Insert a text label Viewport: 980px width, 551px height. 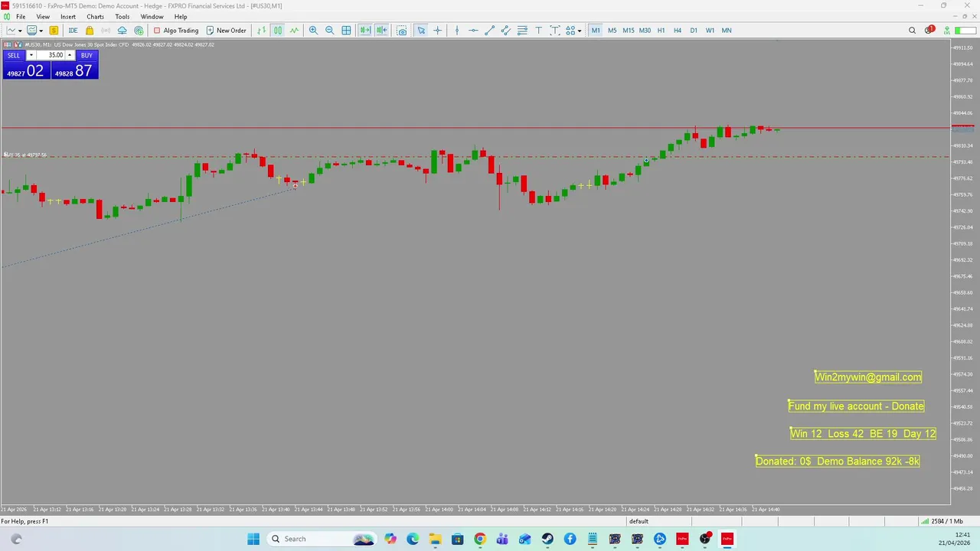[554, 31]
